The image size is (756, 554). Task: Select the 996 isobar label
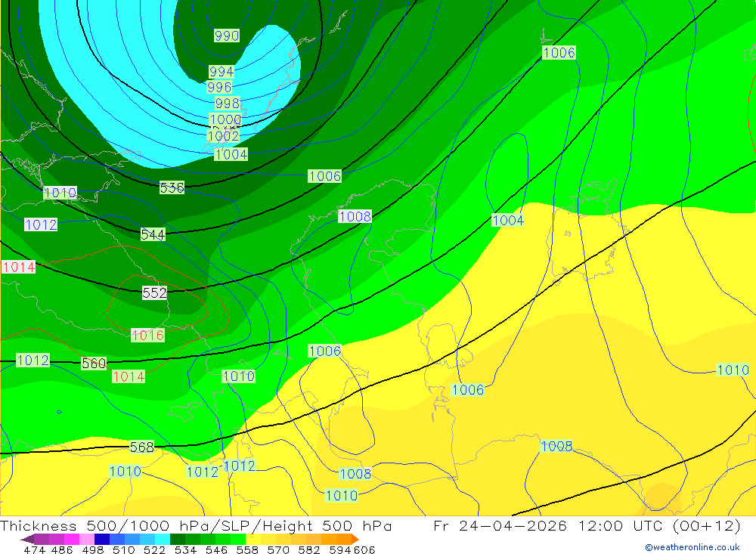click(219, 87)
